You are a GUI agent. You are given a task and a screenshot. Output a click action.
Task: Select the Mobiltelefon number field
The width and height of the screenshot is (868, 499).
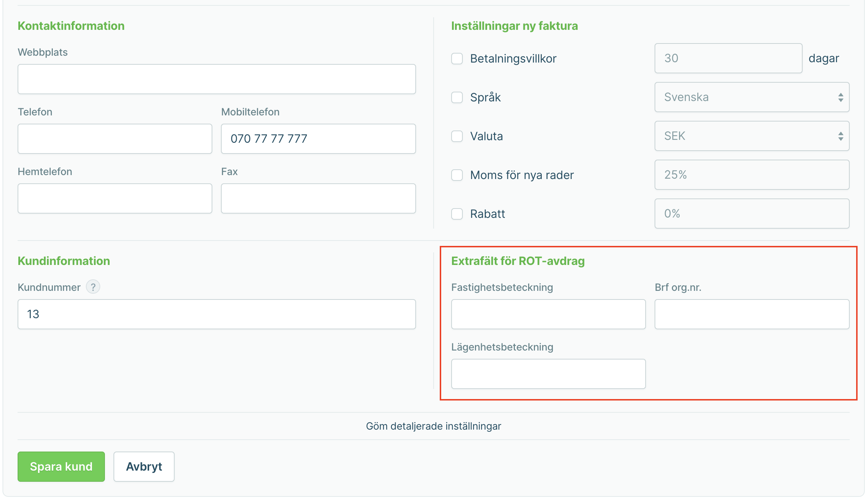tap(318, 139)
